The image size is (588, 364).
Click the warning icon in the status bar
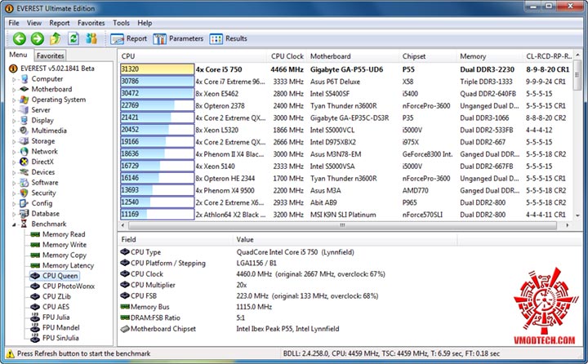point(11,353)
